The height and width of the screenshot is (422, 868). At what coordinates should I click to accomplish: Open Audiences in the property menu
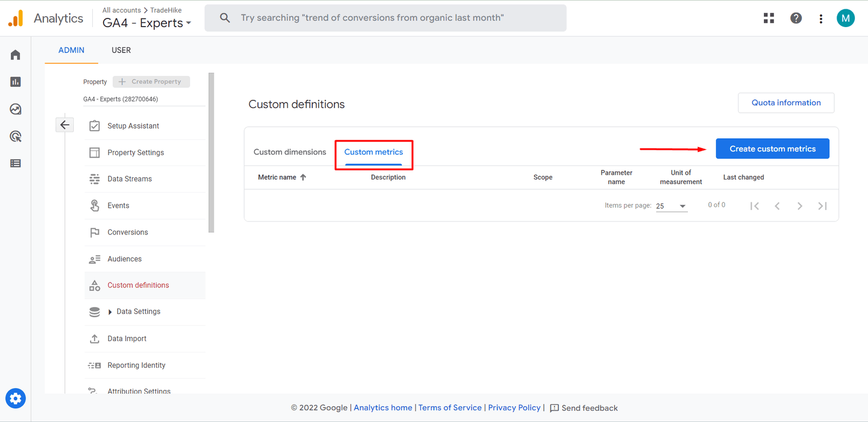(x=124, y=259)
